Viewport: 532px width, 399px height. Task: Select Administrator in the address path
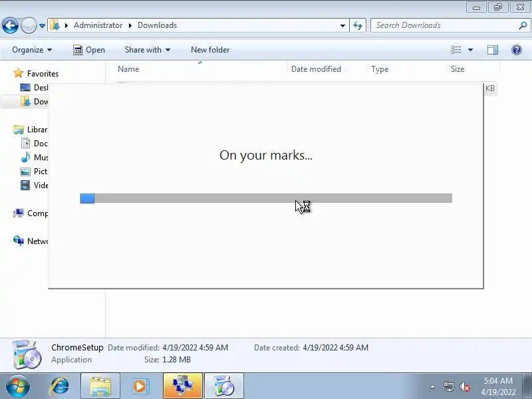[98, 25]
